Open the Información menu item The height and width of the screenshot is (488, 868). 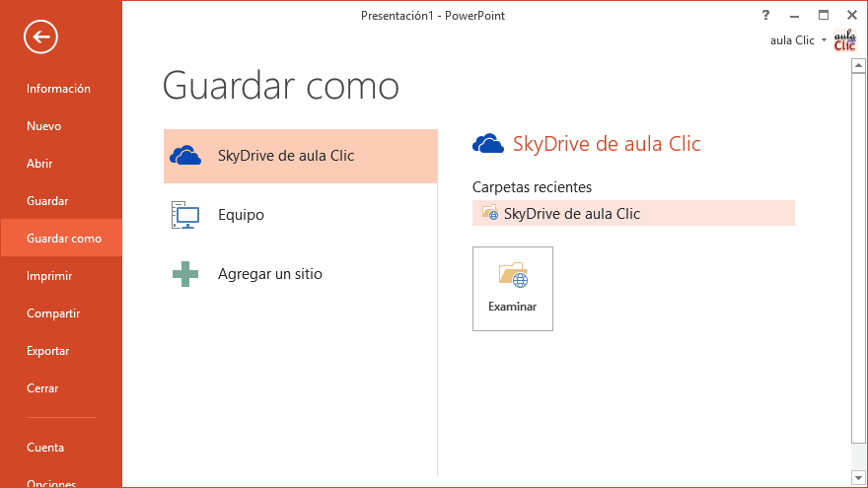pyautogui.click(x=58, y=89)
